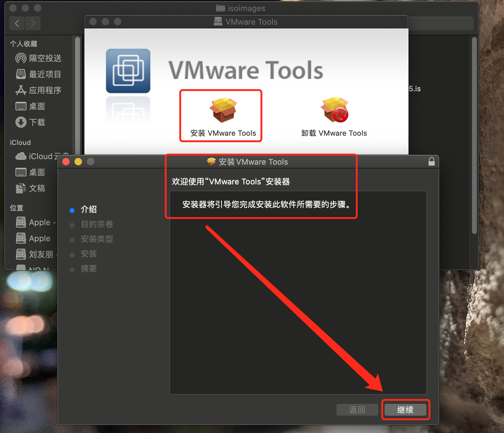This screenshot has width=504, height=433.
Task: Click the 继续 button to proceed
Action: 406,410
